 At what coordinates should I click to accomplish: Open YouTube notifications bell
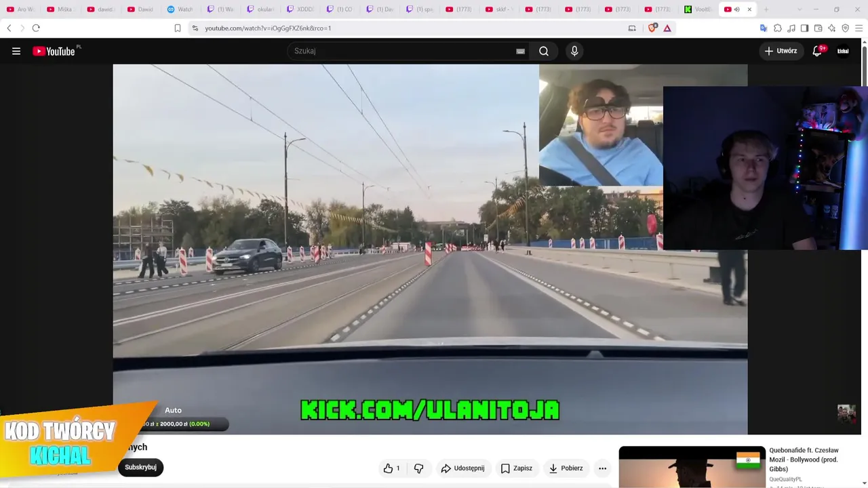pyautogui.click(x=817, y=51)
